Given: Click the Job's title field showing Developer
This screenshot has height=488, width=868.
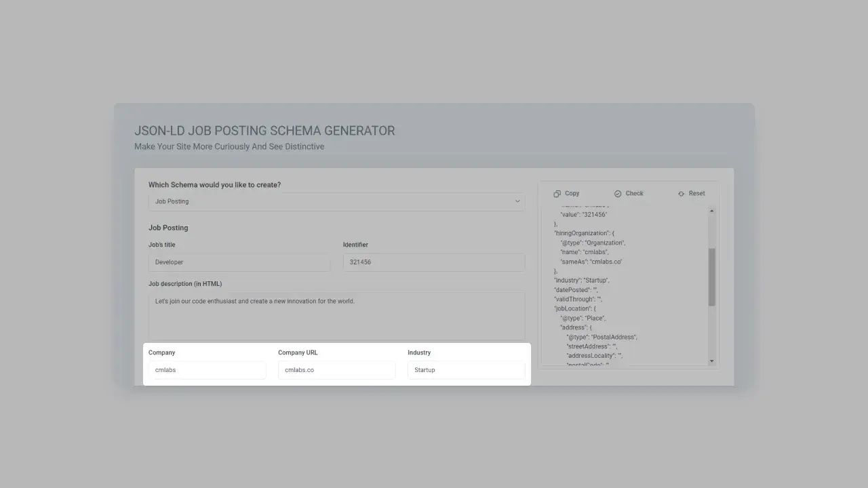Looking at the screenshot, I should pos(239,262).
